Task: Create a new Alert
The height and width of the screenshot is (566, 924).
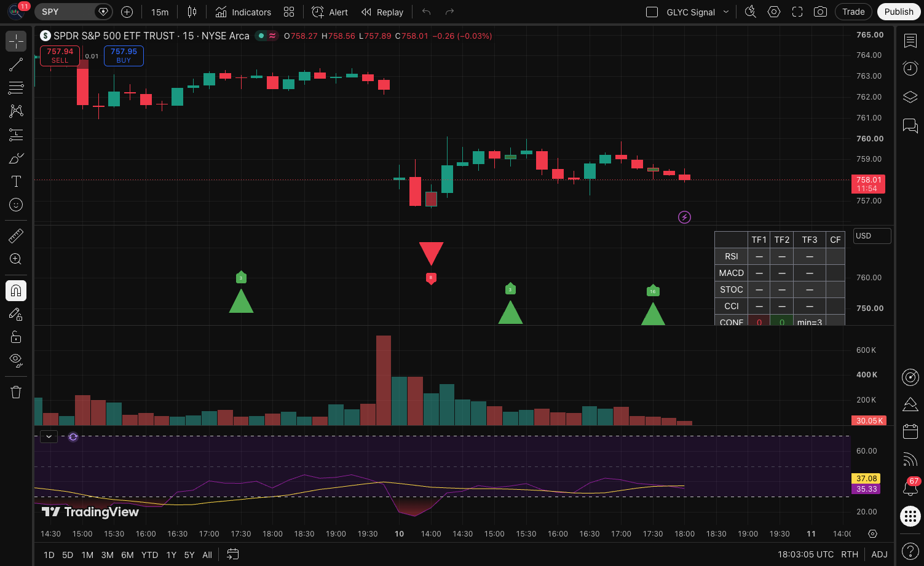Action: pyautogui.click(x=330, y=12)
